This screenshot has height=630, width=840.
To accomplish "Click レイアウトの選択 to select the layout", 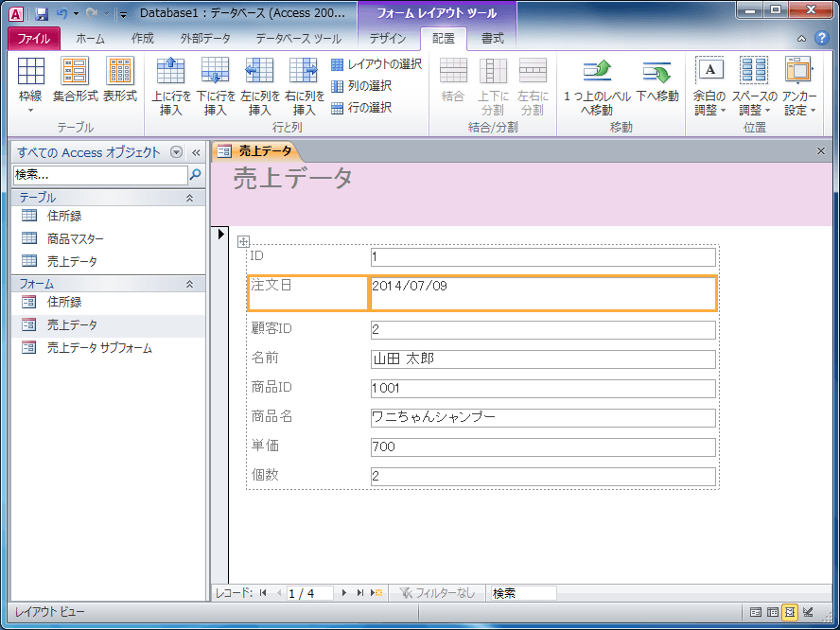I will [x=376, y=64].
